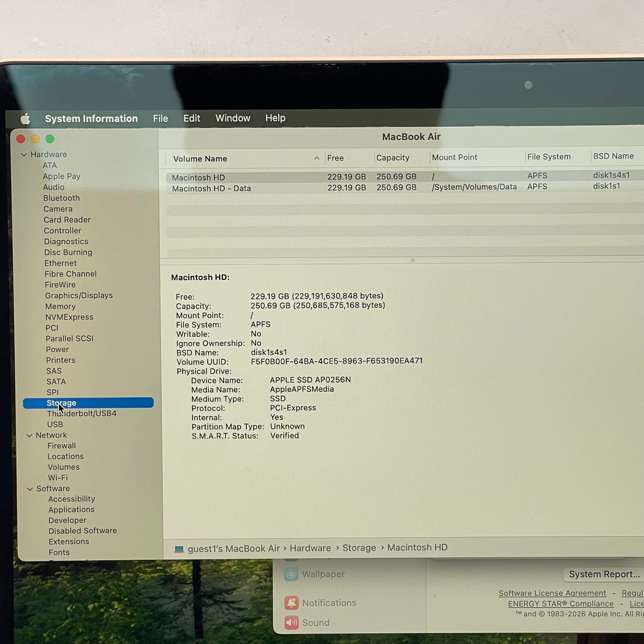Sort by the Free column header
The height and width of the screenshot is (644, 644).
click(x=335, y=158)
